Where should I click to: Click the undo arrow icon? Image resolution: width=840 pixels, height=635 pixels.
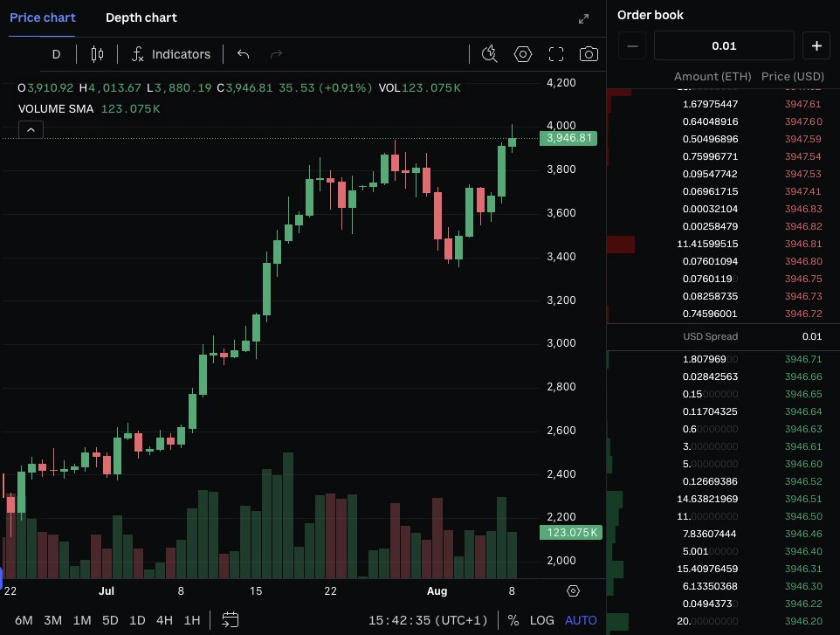click(243, 54)
